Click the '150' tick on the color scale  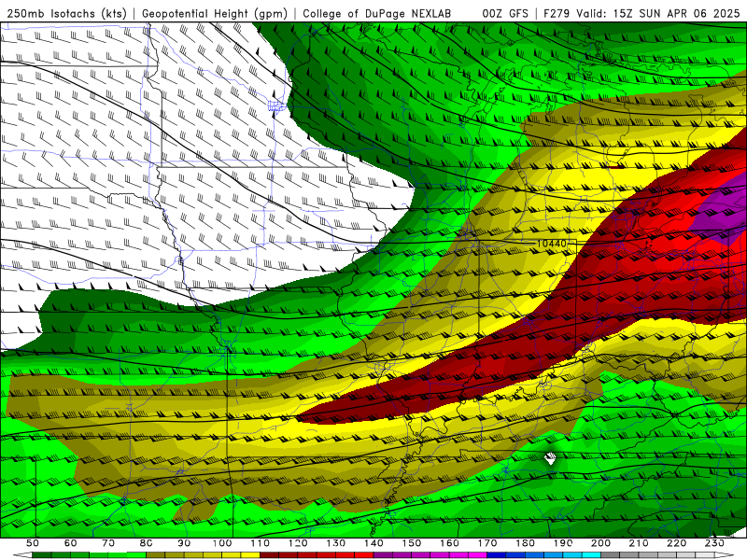point(412,543)
